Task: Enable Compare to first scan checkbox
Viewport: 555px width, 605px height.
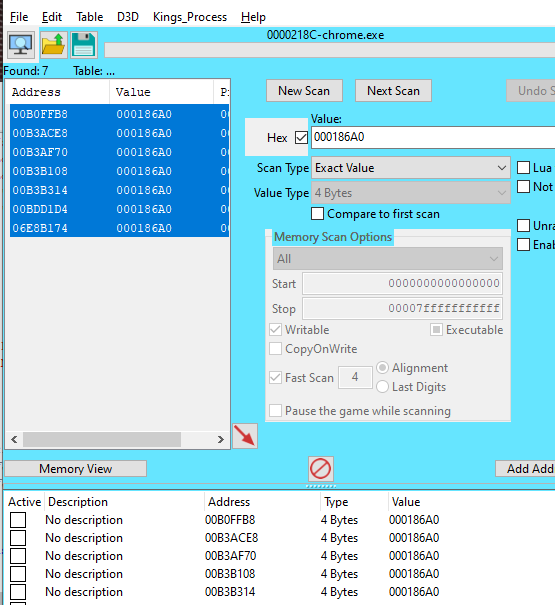Action: tap(317, 214)
